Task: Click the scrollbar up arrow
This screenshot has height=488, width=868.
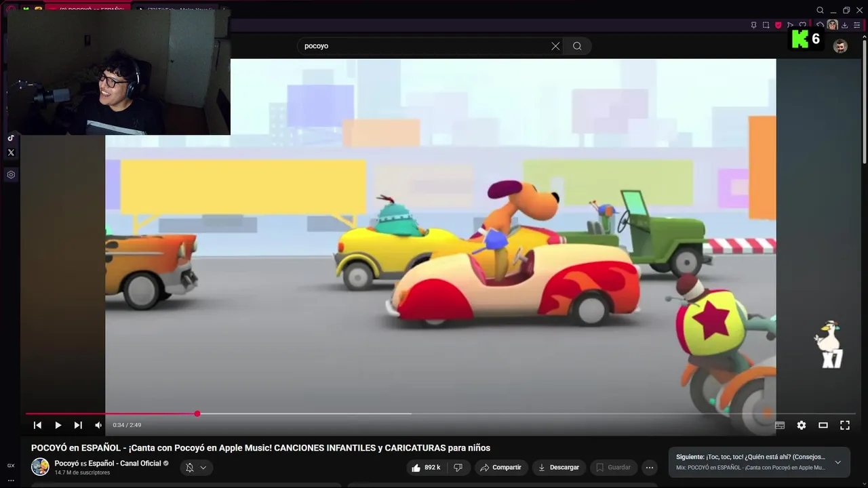Action: coord(864,36)
